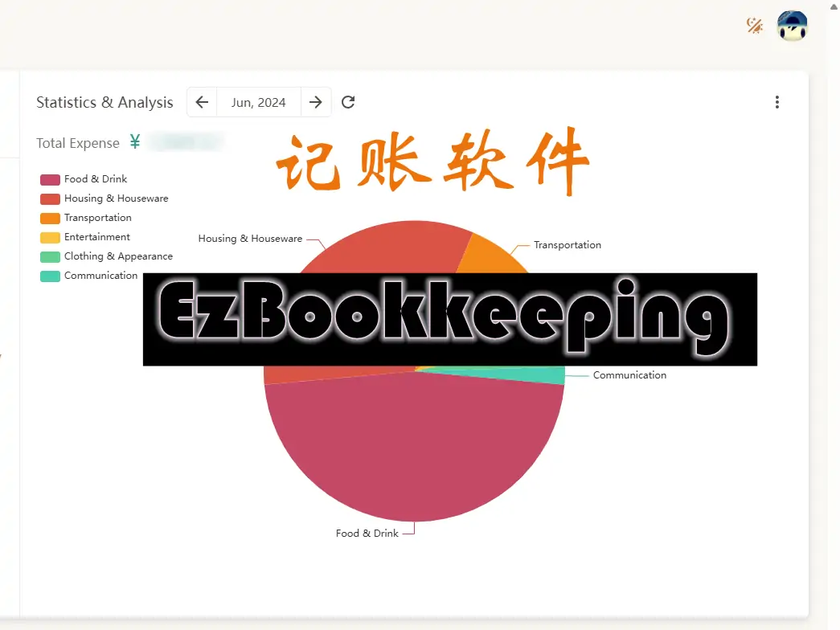
Task: Toggle Clothing & Appearance legend swatch
Action: [x=50, y=256]
